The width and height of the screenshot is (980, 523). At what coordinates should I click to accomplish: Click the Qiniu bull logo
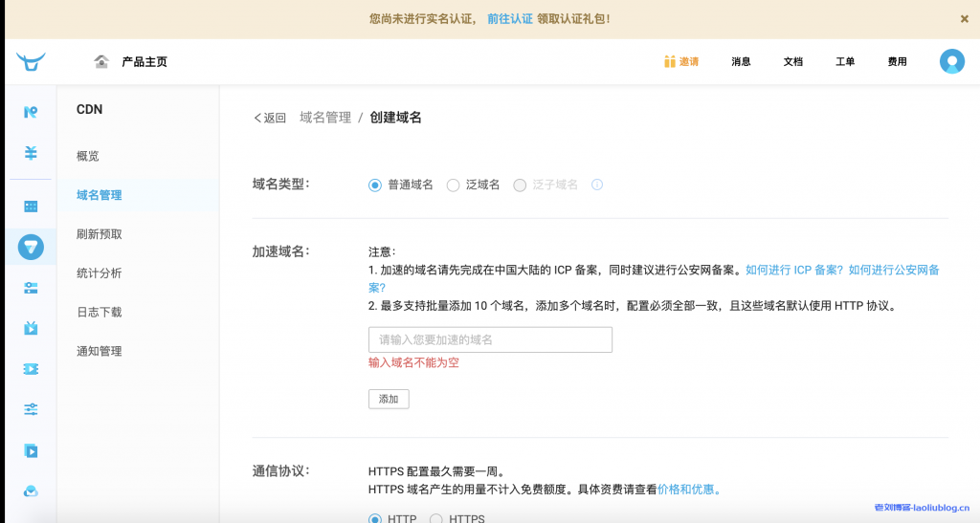tap(31, 62)
